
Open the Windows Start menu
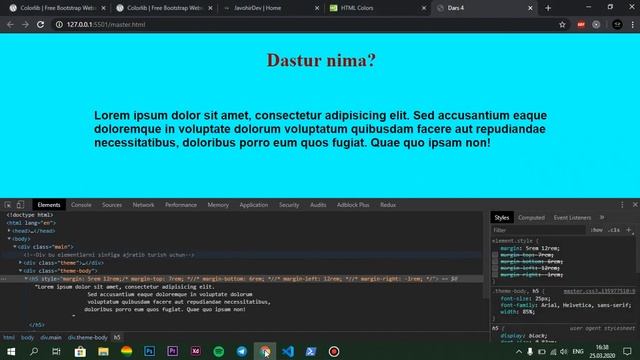(11, 351)
